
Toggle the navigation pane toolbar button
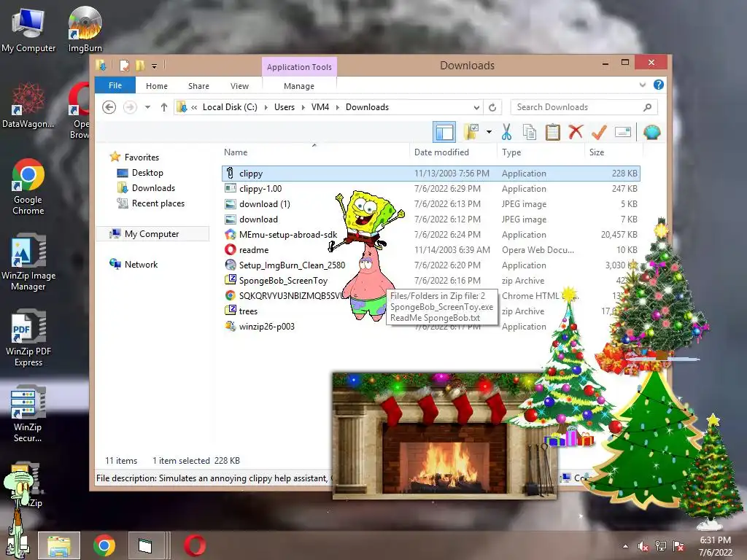click(444, 132)
